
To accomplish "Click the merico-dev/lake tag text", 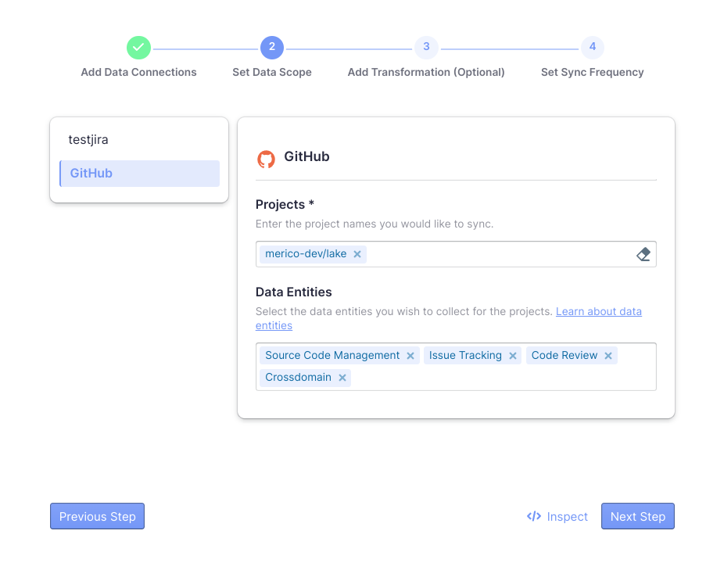I will pyautogui.click(x=306, y=253).
